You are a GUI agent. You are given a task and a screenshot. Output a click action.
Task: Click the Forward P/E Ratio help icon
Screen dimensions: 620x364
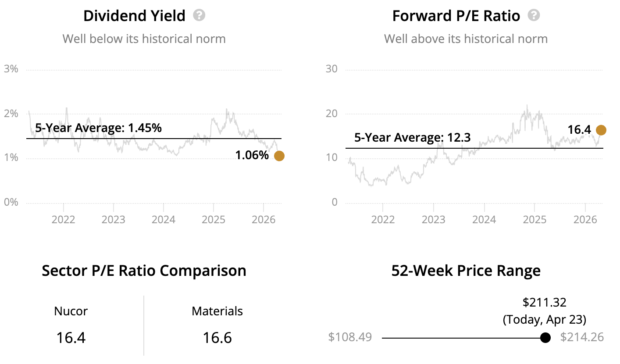coord(534,16)
